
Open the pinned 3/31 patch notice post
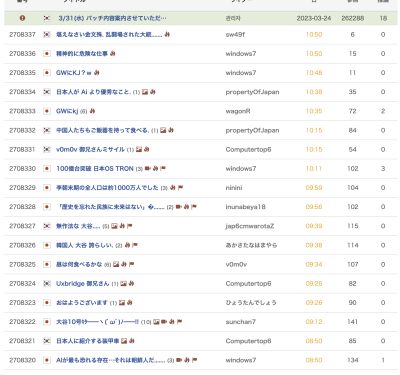112,18
